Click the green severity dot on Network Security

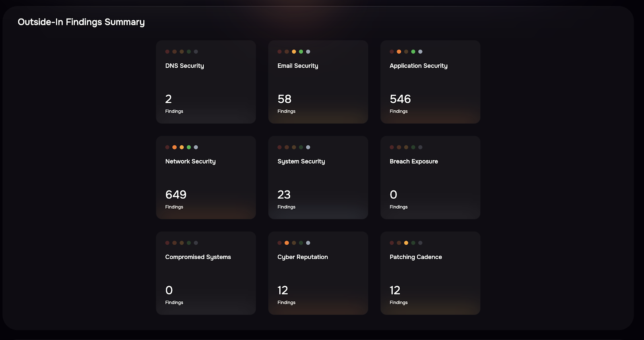point(189,147)
